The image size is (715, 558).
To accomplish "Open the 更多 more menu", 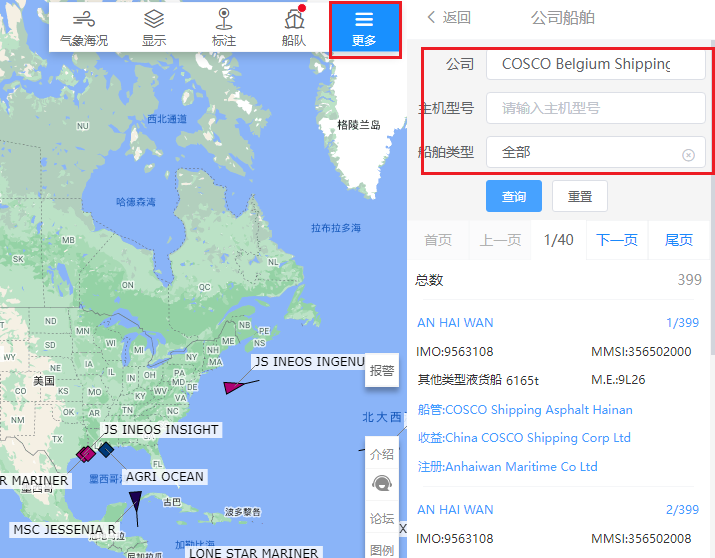I will click(x=364, y=29).
